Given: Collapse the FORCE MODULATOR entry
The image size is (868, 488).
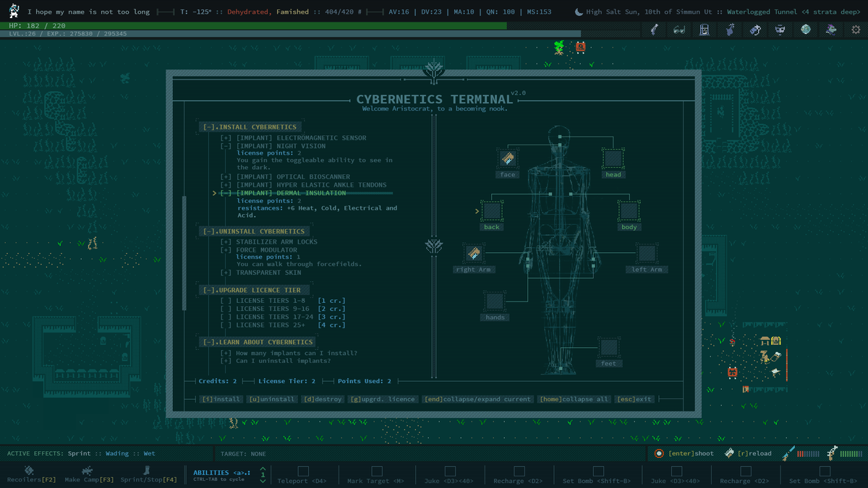Looking at the screenshot, I should point(226,250).
